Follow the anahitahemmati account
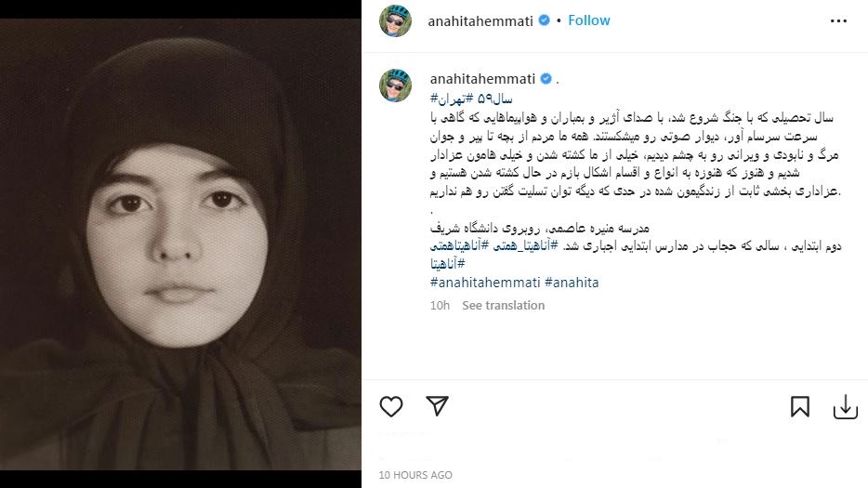 coord(589,20)
